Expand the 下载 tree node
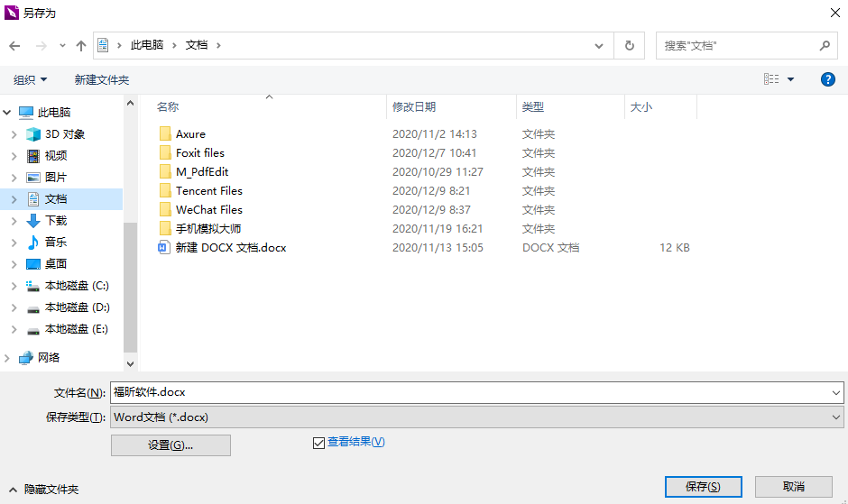 [x=14, y=221]
